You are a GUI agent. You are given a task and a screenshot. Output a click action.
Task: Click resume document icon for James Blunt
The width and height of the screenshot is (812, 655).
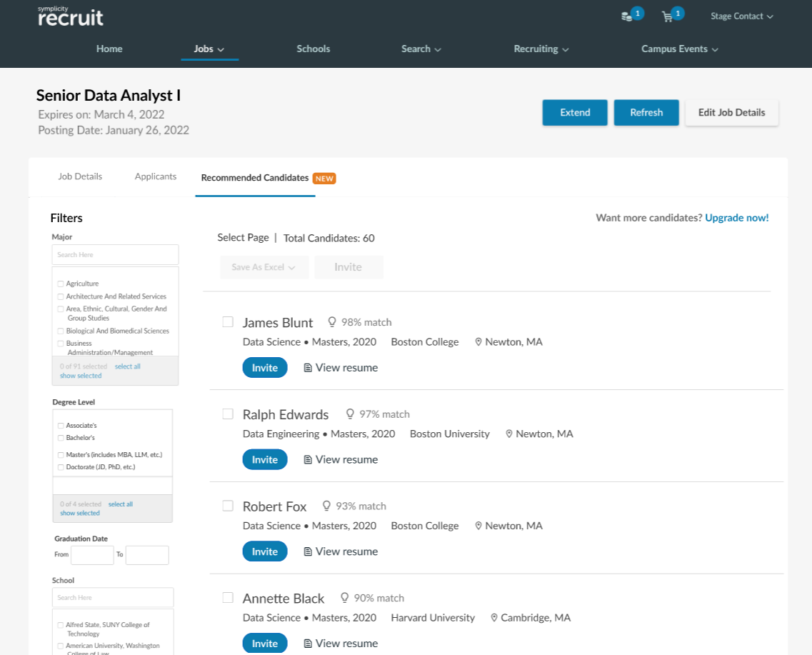(308, 368)
